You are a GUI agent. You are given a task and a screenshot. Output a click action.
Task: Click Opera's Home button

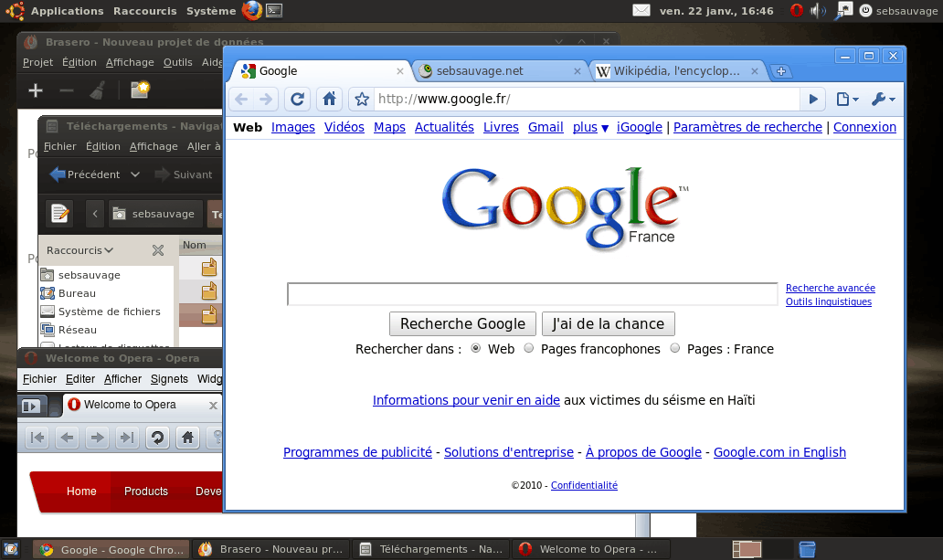[x=187, y=438]
